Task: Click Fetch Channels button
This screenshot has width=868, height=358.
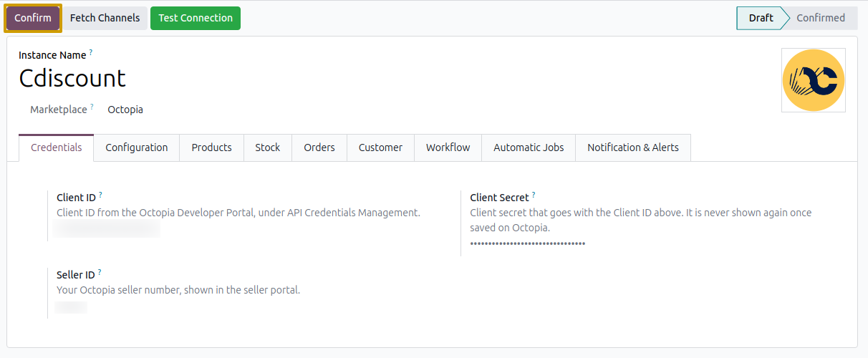Action: pos(105,18)
